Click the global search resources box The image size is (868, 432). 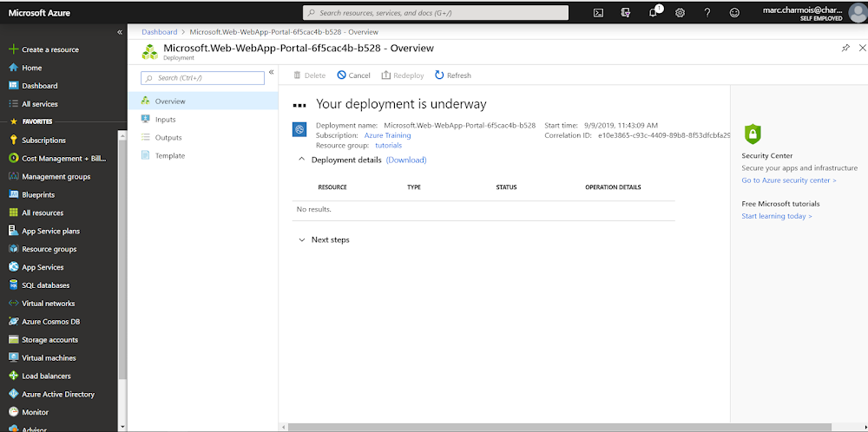(x=436, y=13)
